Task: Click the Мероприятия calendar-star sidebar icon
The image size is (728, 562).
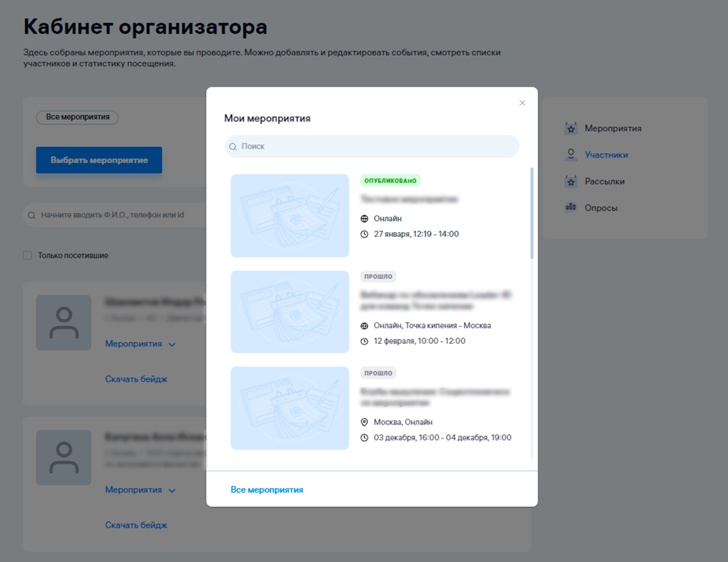Action: click(x=571, y=128)
